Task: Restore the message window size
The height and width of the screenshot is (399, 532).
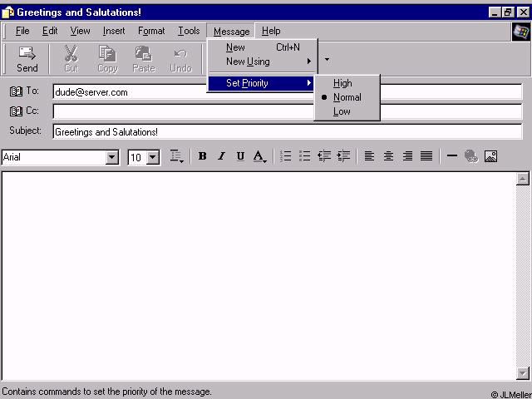Action: click(508, 12)
